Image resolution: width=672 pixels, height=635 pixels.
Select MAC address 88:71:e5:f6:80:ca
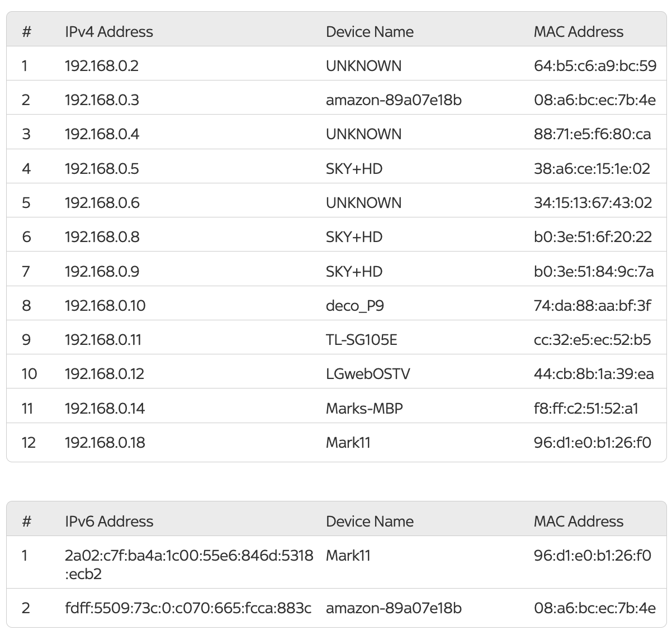(592, 134)
